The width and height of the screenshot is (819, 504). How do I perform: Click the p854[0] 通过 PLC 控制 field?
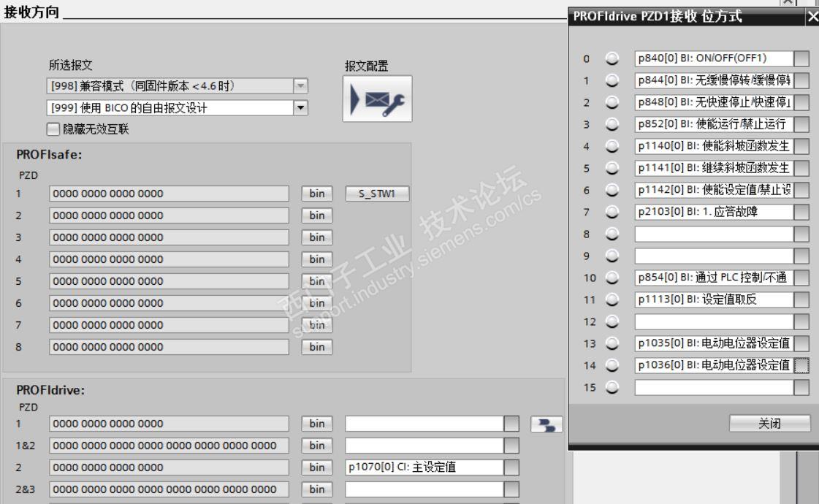tap(714, 278)
